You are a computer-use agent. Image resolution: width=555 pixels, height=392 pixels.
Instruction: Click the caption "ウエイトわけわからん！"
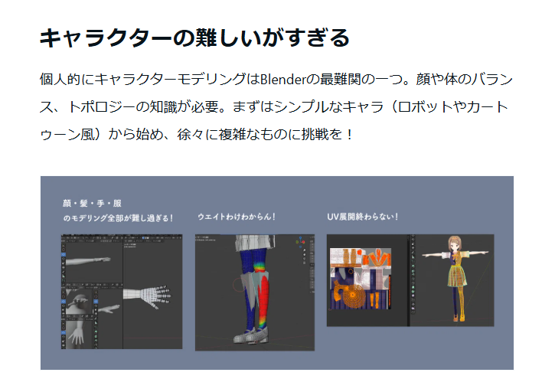point(237,217)
